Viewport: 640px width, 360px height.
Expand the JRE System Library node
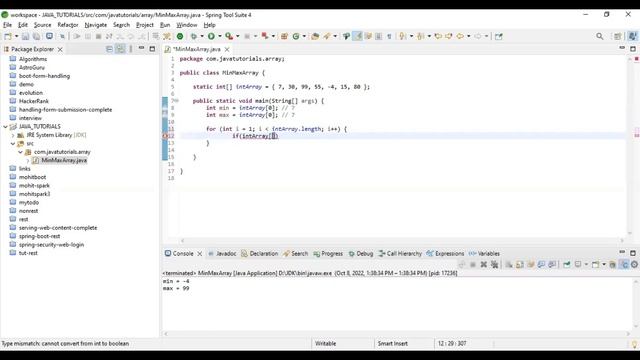click(13, 135)
